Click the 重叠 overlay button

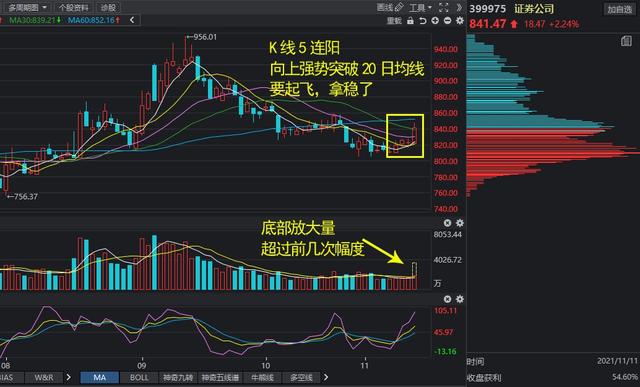394,20
